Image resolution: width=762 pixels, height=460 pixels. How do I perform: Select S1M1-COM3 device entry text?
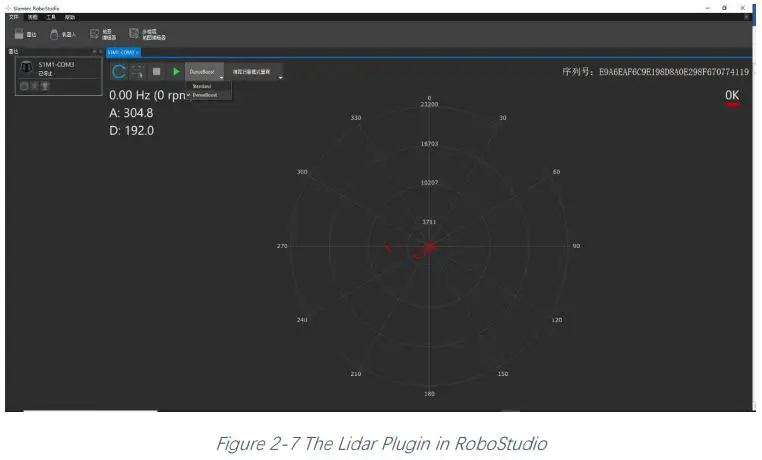click(56, 65)
